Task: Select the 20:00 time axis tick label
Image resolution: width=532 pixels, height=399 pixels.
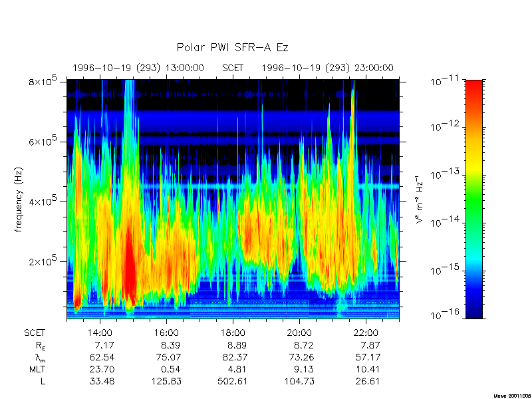Action: point(299,332)
